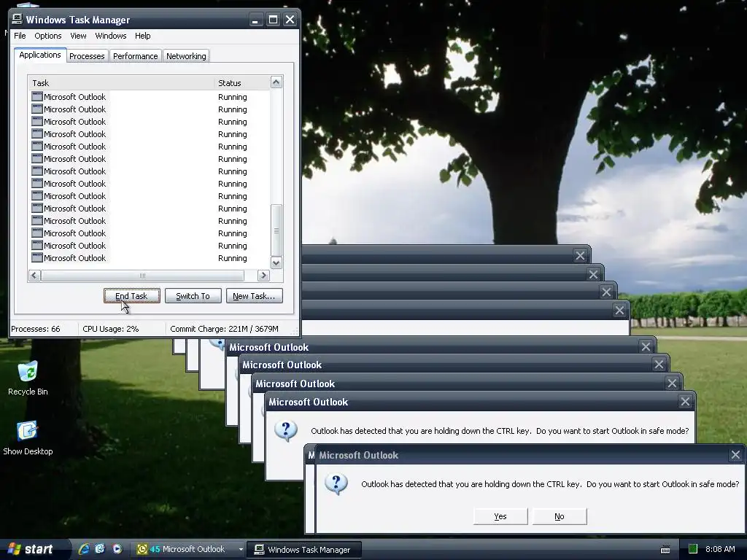Switch to the Processes tab
The height and width of the screenshot is (560, 747).
click(x=87, y=56)
